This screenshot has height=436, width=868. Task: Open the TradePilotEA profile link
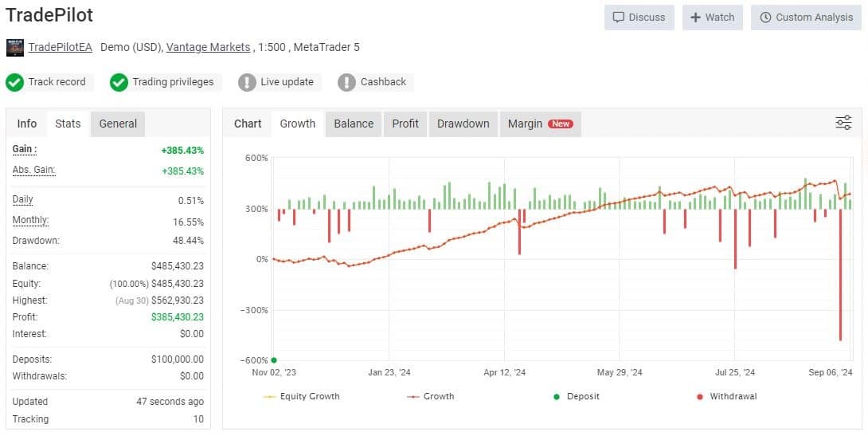[x=61, y=48]
